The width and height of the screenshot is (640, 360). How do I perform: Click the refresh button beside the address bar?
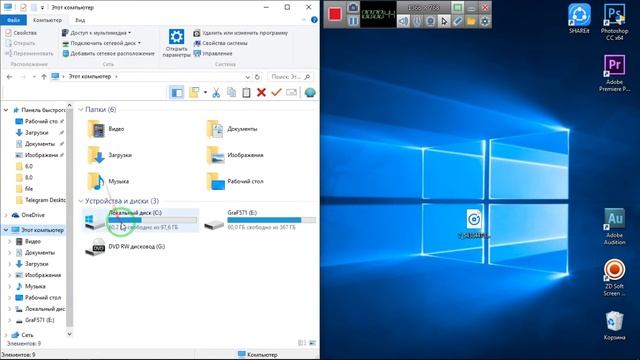257,77
